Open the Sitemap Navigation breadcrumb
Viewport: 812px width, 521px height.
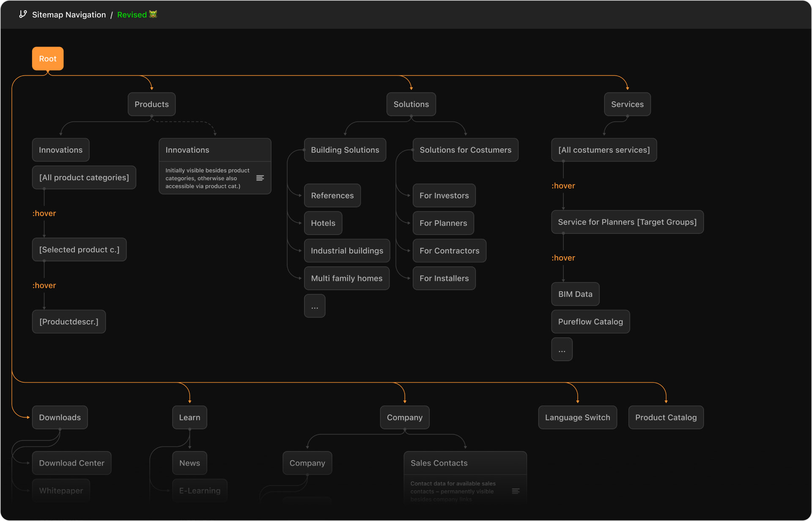click(69, 15)
